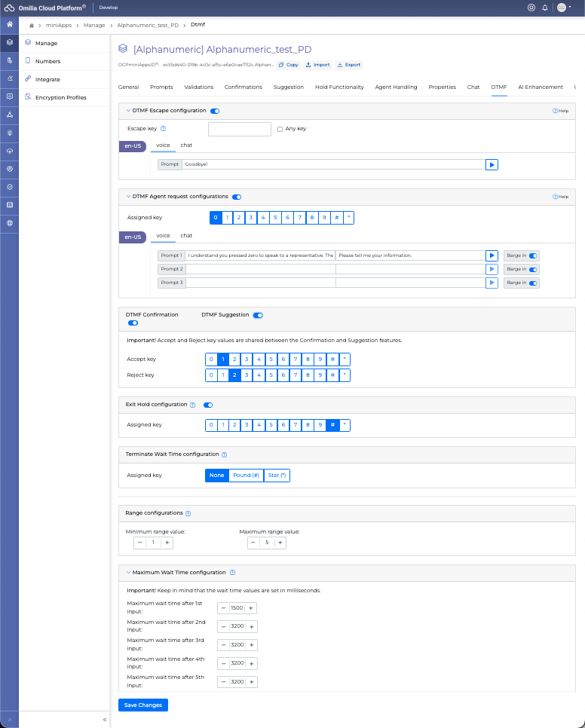Click the Escape key input field
This screenshot has width=585, height=728.
click(x=239, y=129)
